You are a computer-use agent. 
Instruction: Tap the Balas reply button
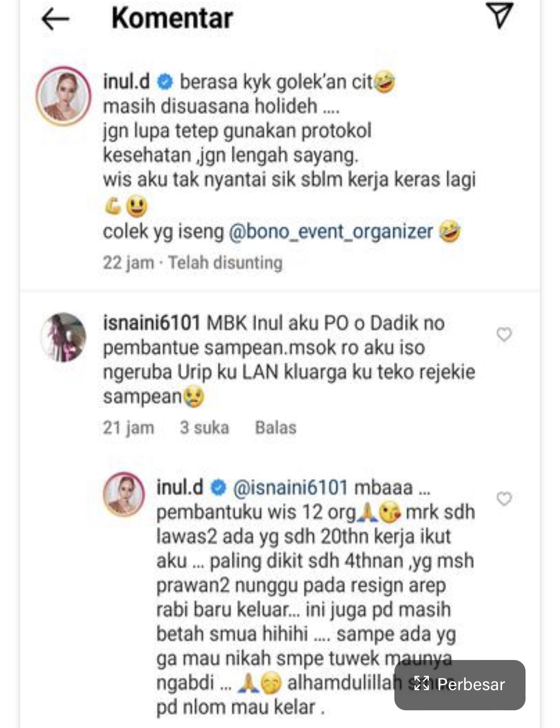[276, 427]
